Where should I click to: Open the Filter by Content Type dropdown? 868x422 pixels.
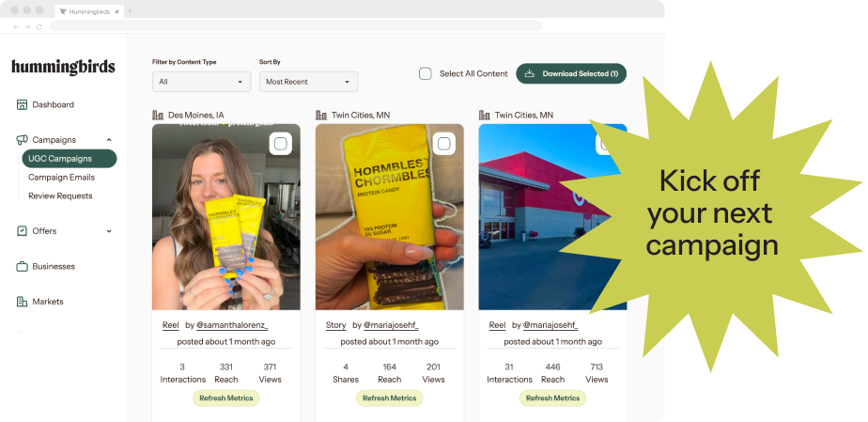(201, 82)
